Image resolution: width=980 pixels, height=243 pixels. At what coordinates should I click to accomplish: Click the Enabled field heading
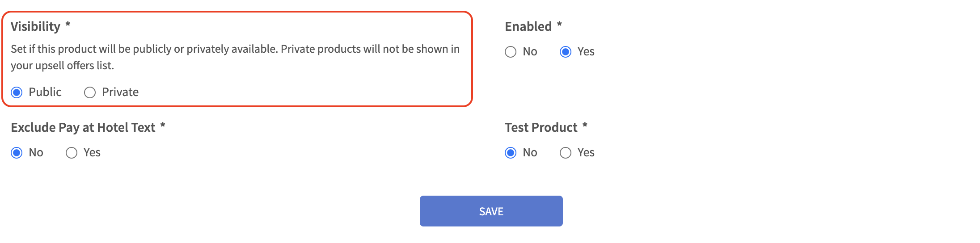(528, 26)
